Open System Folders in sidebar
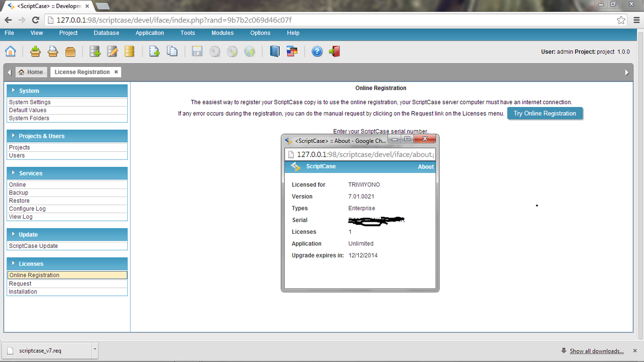 click(67, 118)
